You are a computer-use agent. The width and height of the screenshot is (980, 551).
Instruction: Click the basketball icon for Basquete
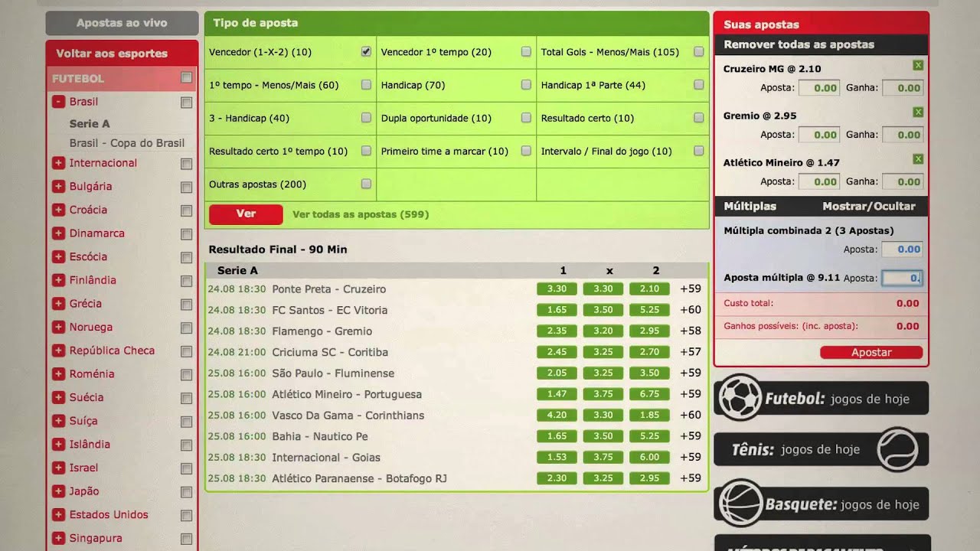[x=740, y=503]
